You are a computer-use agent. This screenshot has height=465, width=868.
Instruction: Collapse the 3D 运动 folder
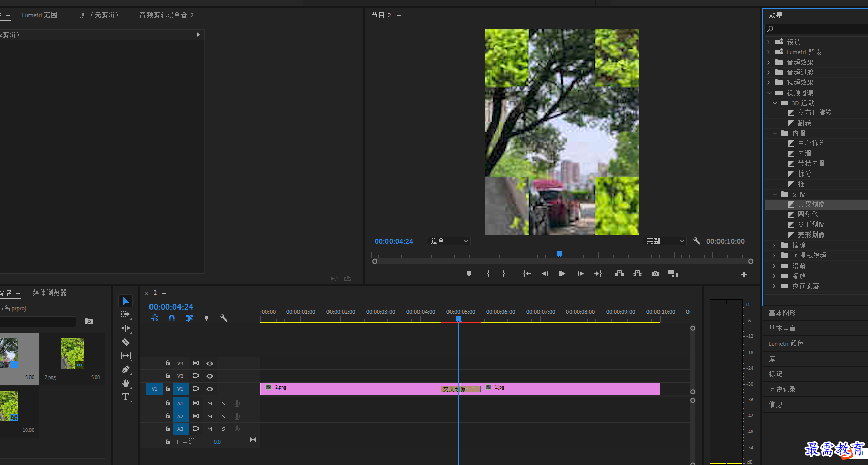click(775, 103)
